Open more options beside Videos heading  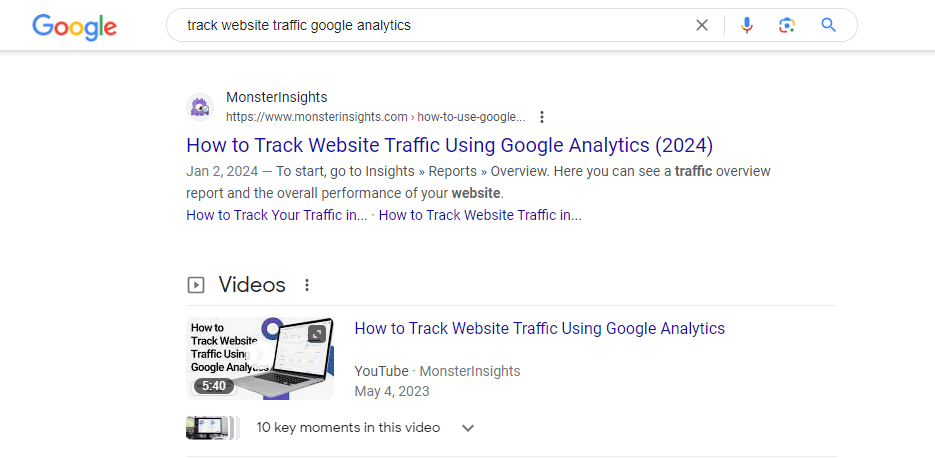[307, 285]
